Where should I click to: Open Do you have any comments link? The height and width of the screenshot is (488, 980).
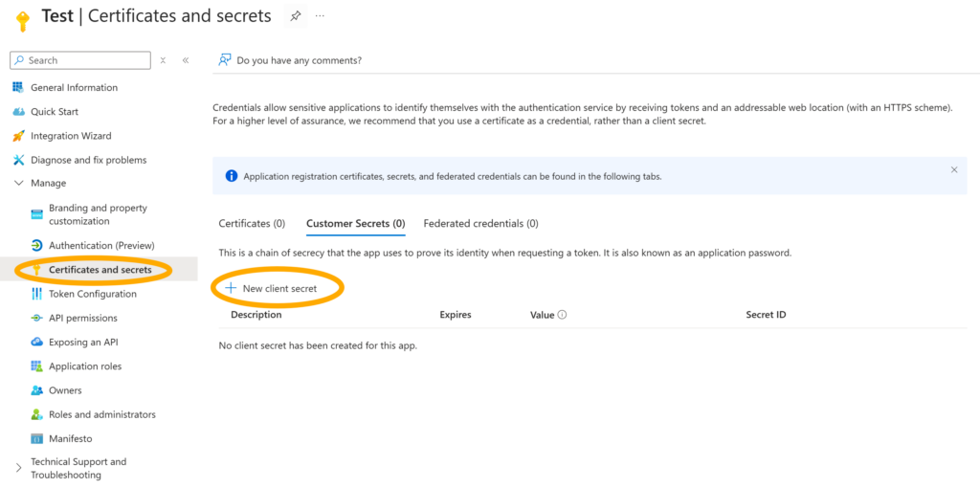pyautogui.click(x=299, y=60)
